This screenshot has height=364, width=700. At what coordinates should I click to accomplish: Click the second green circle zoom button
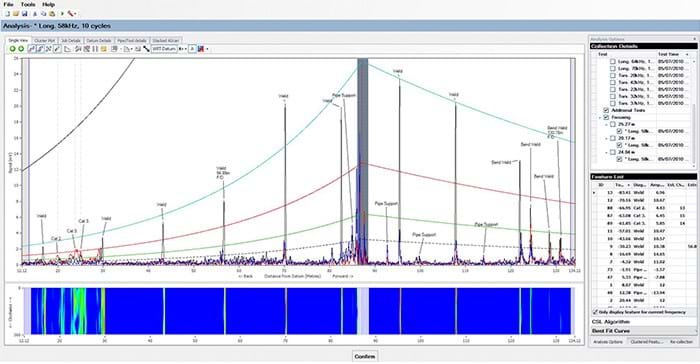[21, 49]
